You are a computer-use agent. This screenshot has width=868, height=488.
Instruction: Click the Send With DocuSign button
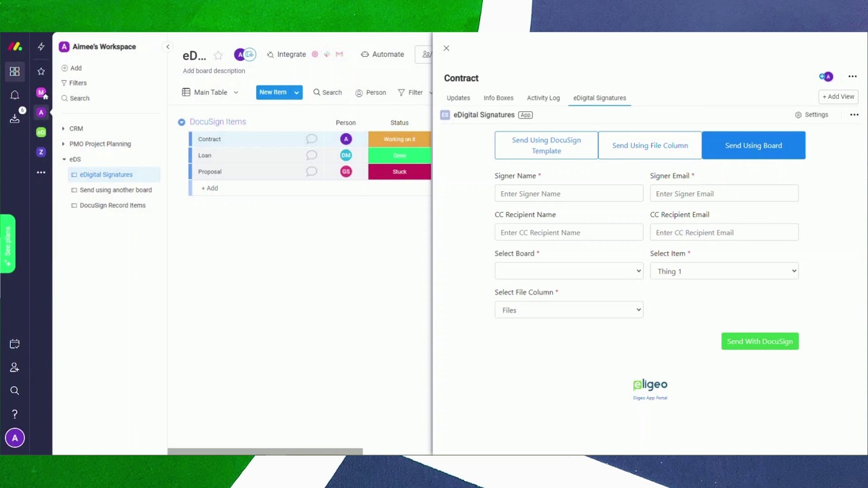(x=760, y=342)
